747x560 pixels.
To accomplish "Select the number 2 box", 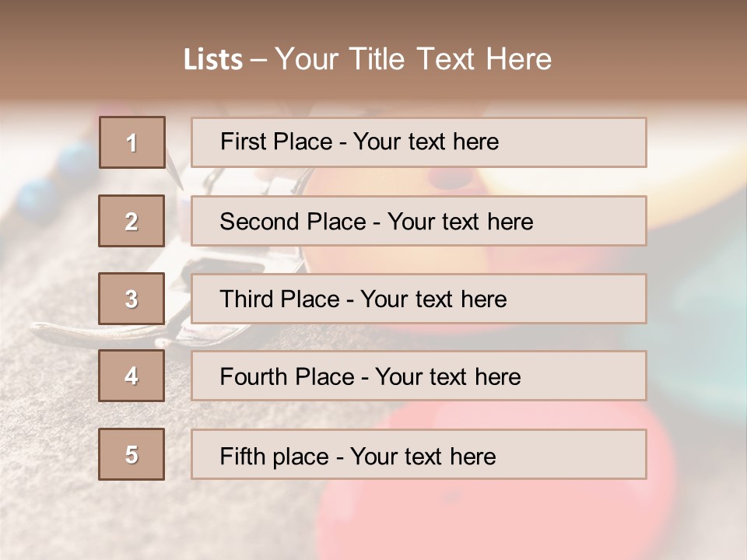I will (132, 221).
